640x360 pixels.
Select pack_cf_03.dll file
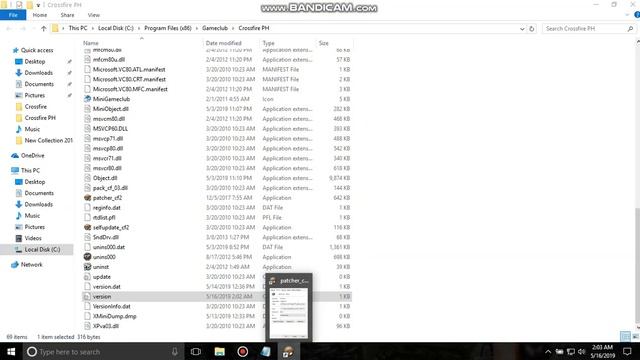(x=110, y=188)
